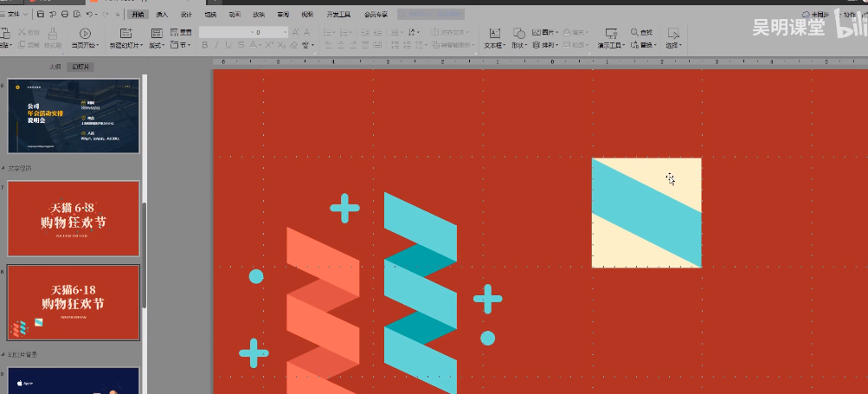Toggle distributed text alignment button
The image size is (868, 394).
click(x=379, y=45)
